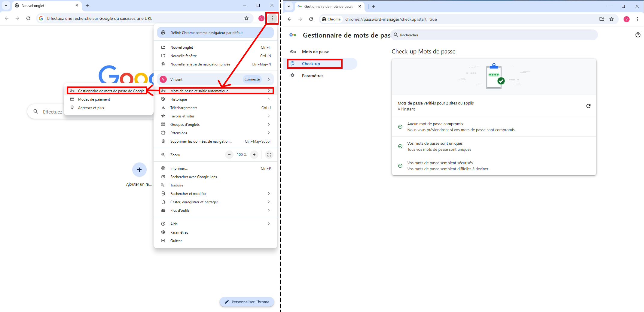Zoom in with the plus button

pos(254,155)
